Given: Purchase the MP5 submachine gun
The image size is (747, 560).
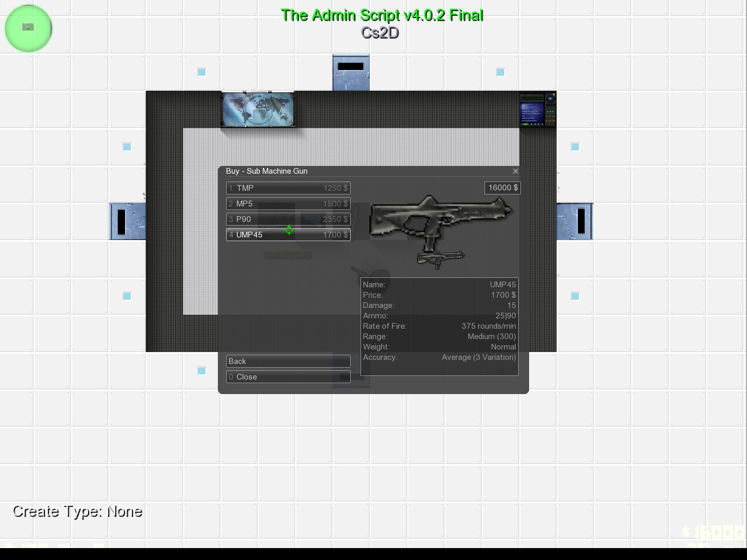Looking at the screenshot, I should 288,204.
